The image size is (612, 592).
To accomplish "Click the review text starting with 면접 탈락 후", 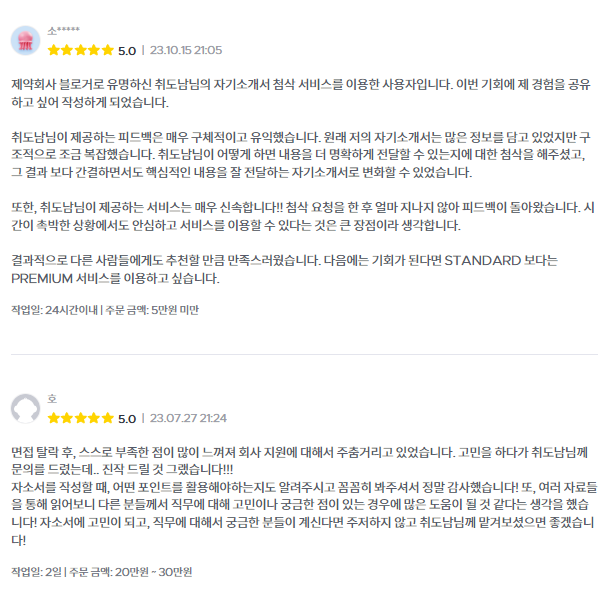I will click(x=304, y=496).
